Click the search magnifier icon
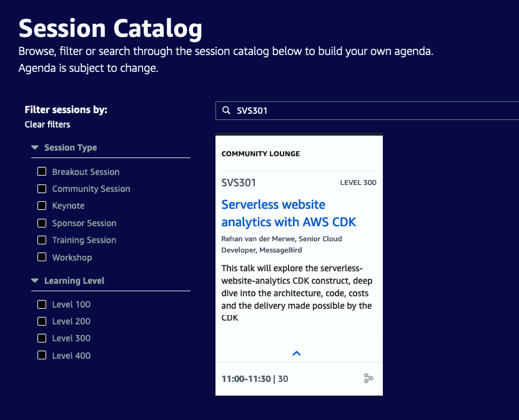Viewport: 519px width, 420px height. pos(226,110)
